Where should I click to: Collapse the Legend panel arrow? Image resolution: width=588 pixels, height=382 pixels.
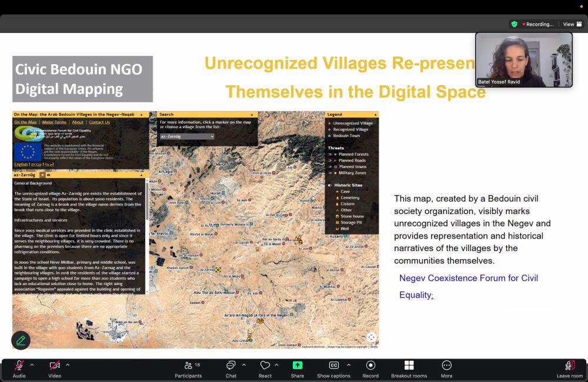[x=375, y=115]
